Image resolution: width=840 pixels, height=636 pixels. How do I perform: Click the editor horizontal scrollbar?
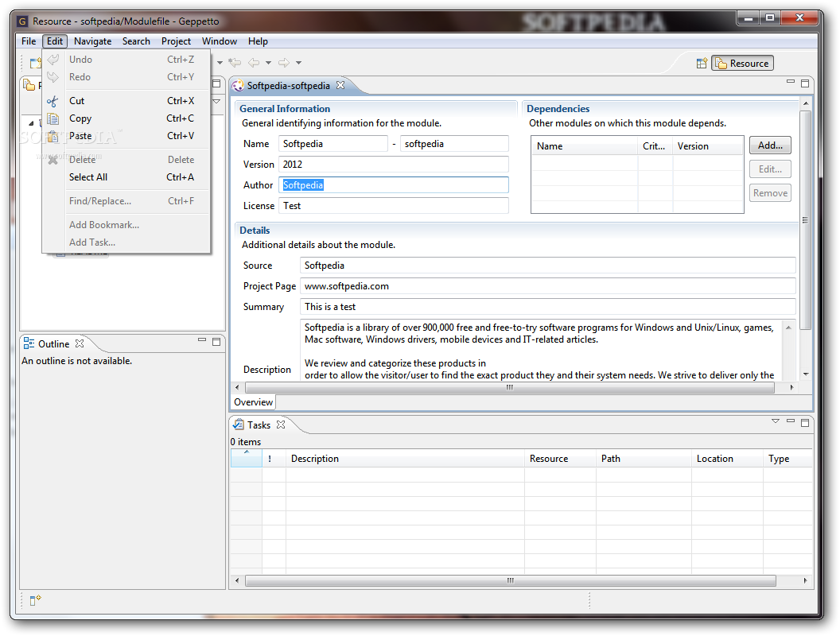tap(509, 387)
